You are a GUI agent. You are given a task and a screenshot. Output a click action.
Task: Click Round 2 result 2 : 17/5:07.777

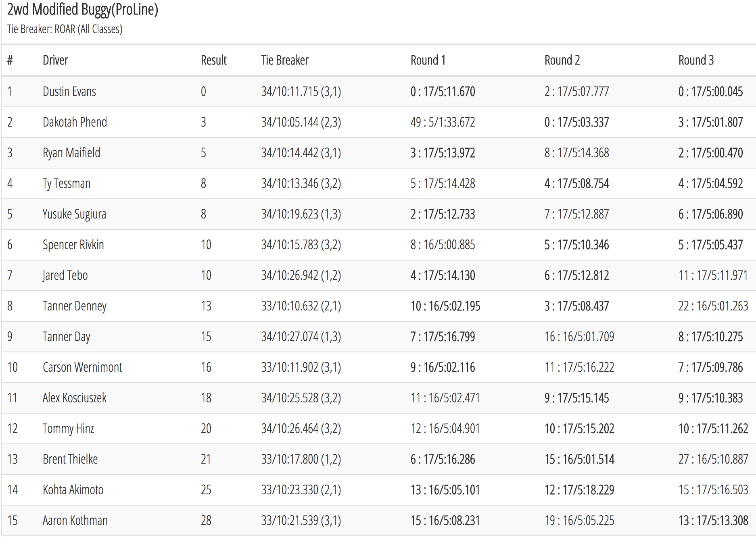577,92
